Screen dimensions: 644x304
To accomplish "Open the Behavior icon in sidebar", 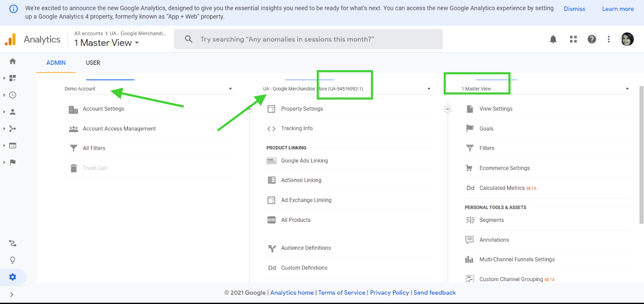I will coord(13,145).
